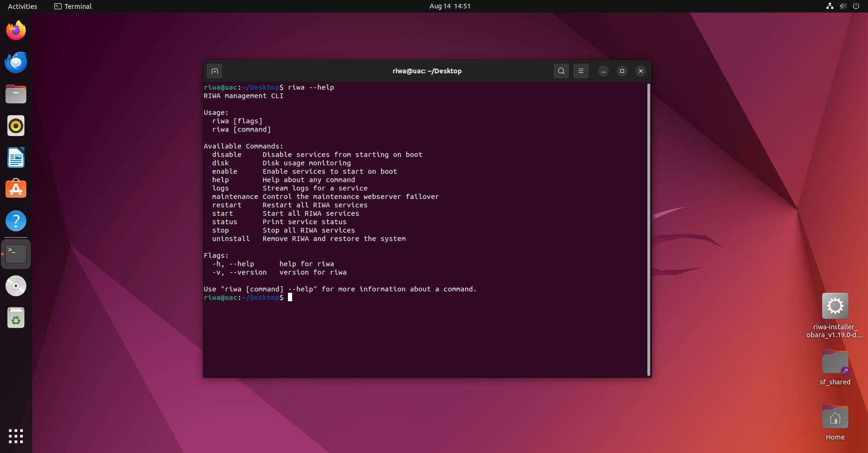Click the terminal cursor at the last prompt

coord(290,297)
